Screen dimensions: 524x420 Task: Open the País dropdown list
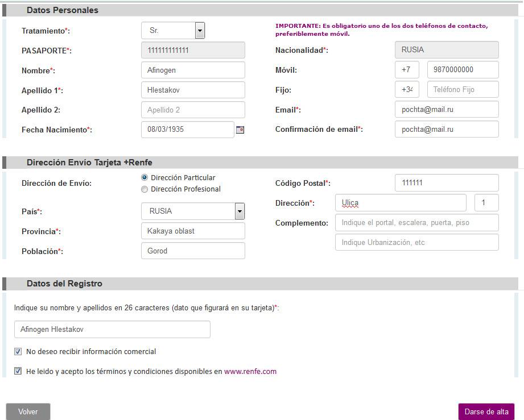(x=240, y=211)
